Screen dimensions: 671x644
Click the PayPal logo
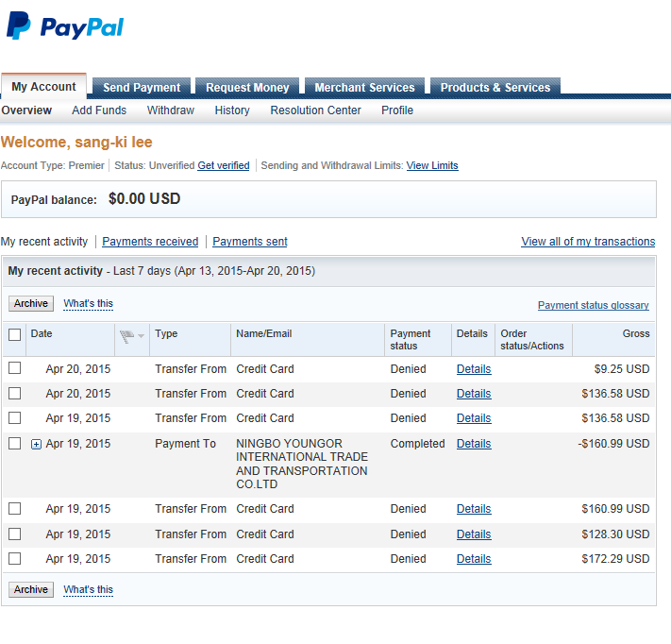(x=65, y=26)
